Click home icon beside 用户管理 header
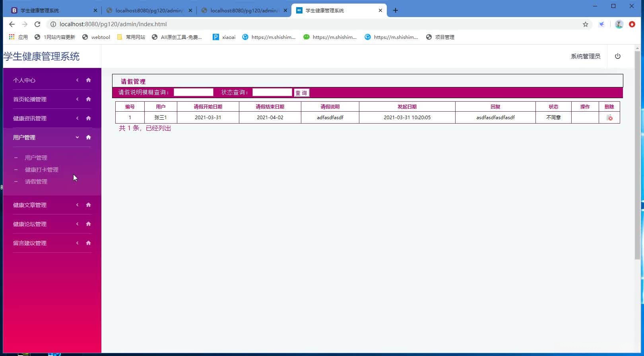Image resolution: width=644 pixels, height=356 pixels. click(89, 137)
